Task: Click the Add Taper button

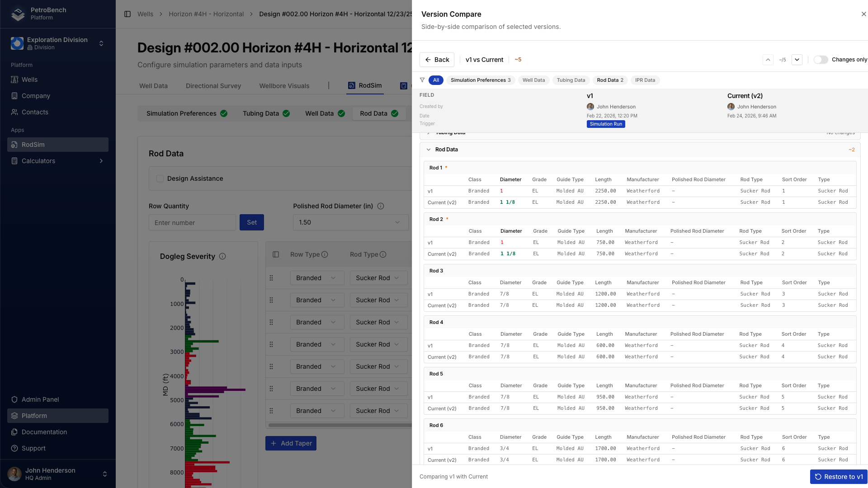Action: pos(291,443)
